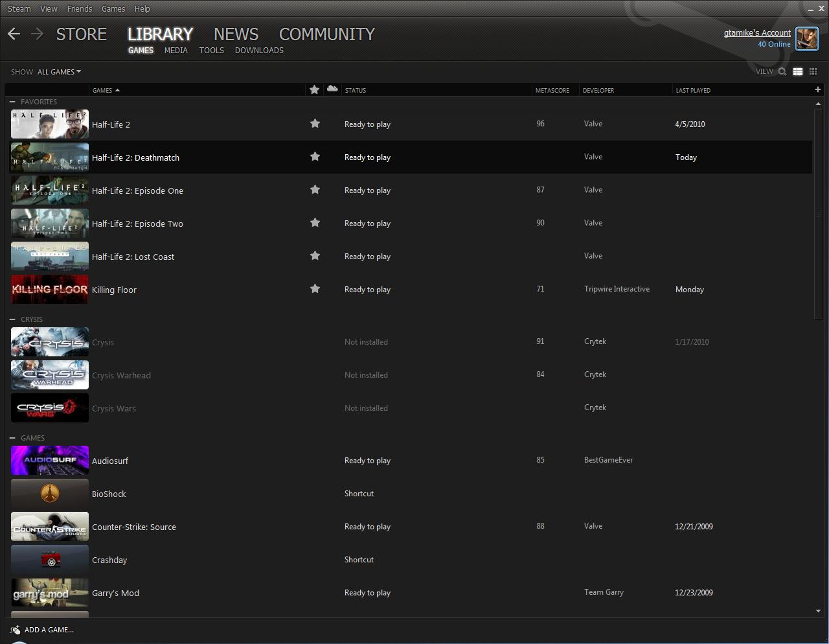
Task: Click the back navigation arrow
Action: (x=14, y=34)
